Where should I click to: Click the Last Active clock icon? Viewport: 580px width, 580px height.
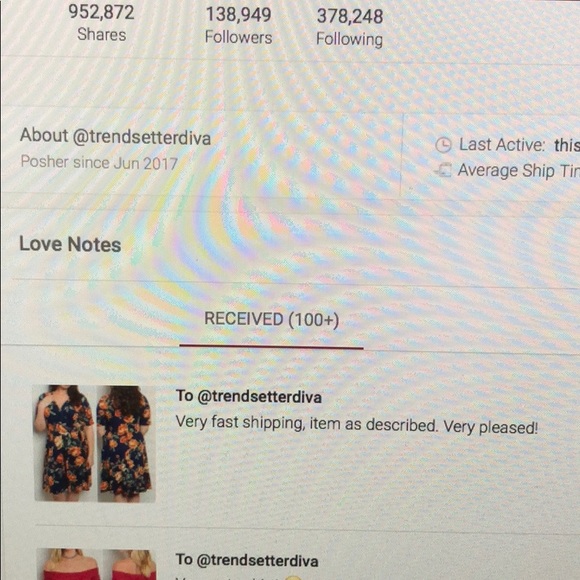(x=443, y=145)
